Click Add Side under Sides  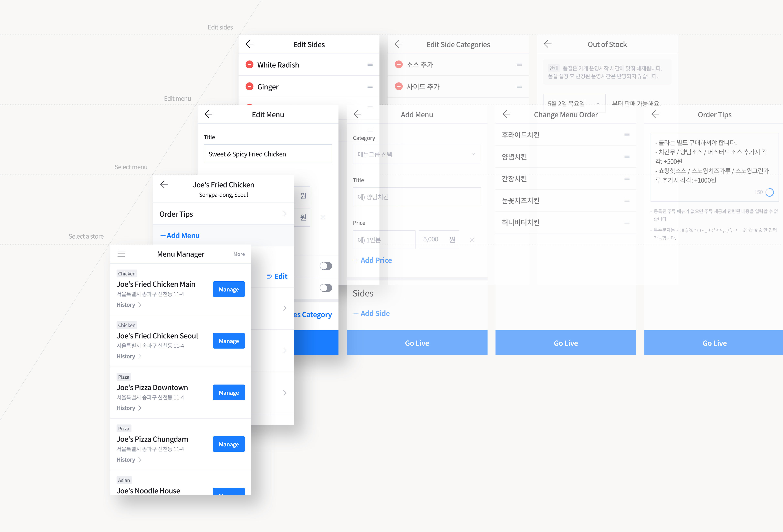371,314
